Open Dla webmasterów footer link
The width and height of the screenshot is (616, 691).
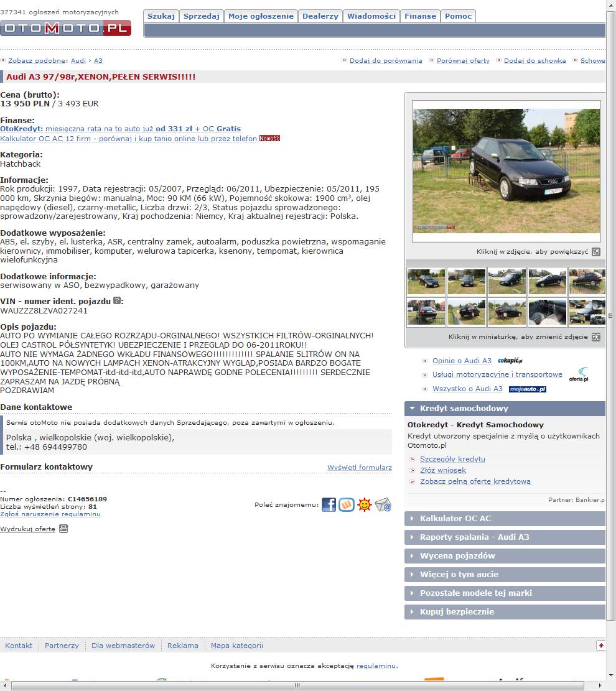click(x=123, y=646)
